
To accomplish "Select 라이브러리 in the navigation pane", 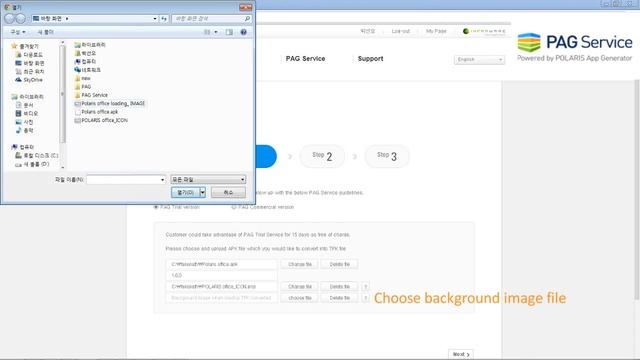I will click(x=28, y=97).
